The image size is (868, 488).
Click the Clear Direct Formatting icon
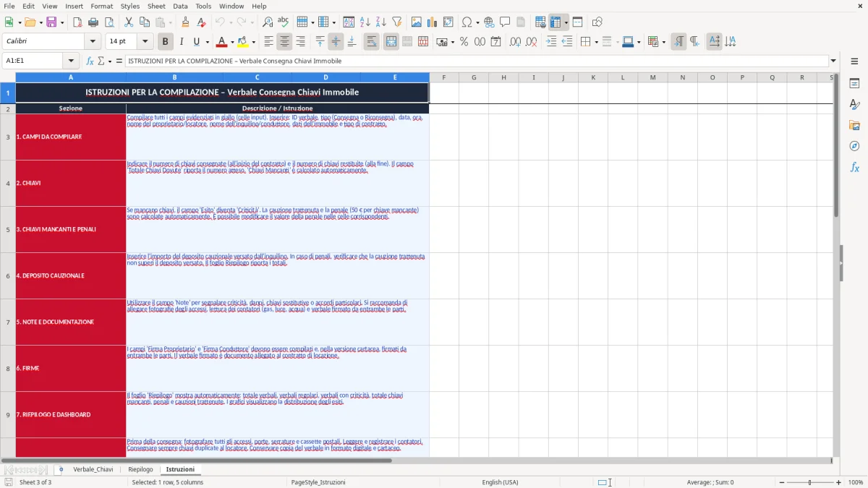(202, 22)
